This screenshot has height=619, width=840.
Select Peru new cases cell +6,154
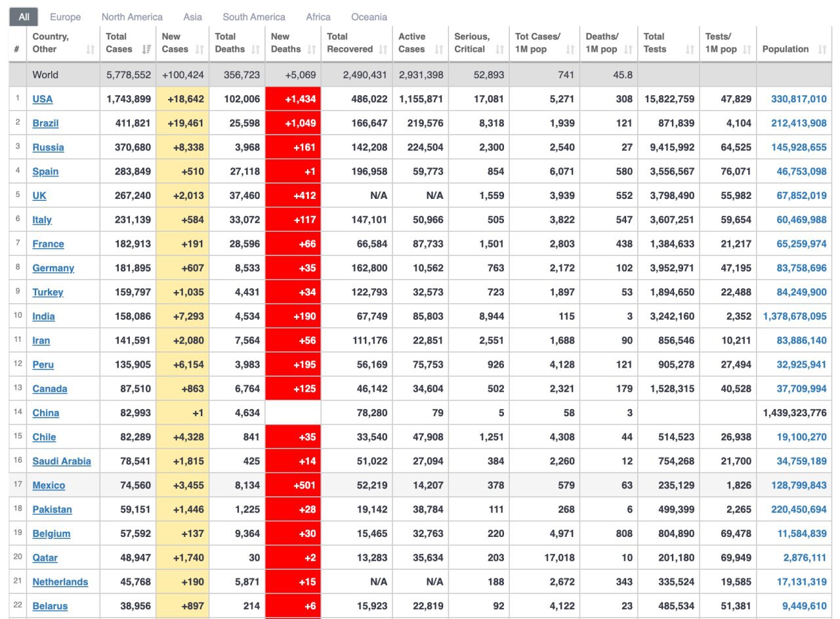183,365
